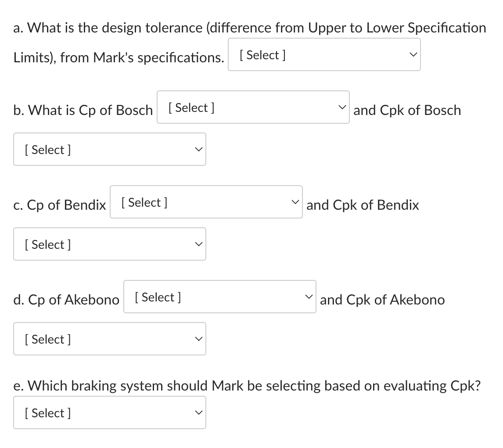Open the design tolerance Select dropdown
The image size is (503, 448).
point(324,55)
